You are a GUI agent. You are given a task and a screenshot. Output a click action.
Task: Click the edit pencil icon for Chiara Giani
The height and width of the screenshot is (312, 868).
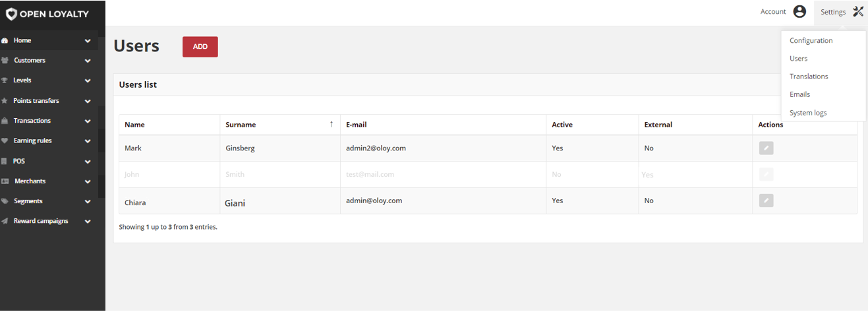pyautogui.click(x=766, y=201)
